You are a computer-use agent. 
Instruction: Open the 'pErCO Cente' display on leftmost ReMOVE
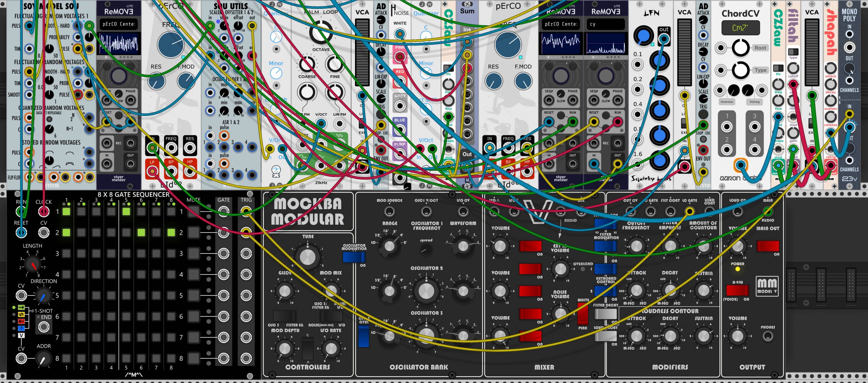(119, 24)
